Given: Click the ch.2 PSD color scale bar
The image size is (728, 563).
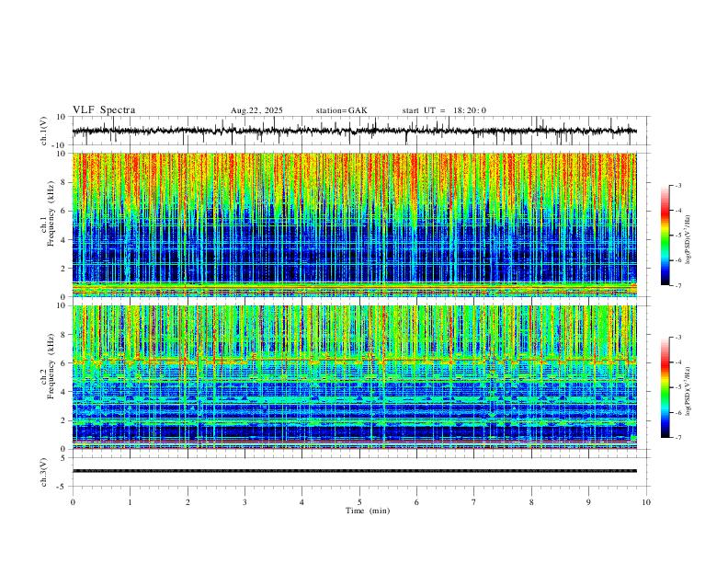Looking at the screenshot, I should point(665,387).
